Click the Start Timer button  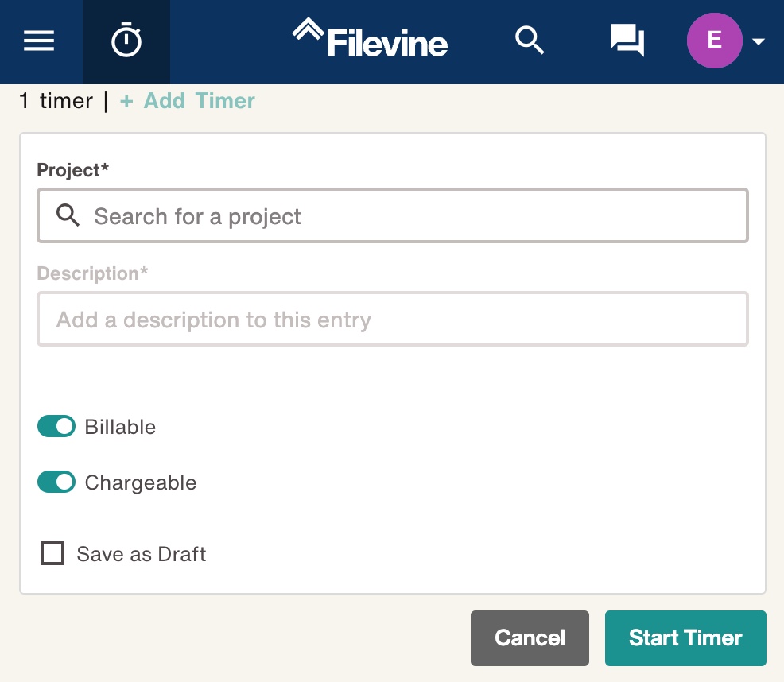point(685,637)
